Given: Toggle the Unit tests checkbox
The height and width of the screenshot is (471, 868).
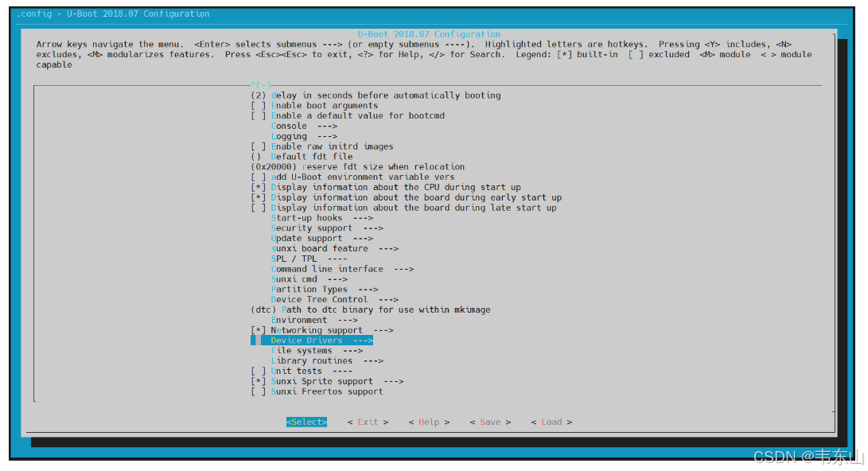Looking at the screenshot, I should (259, 372).
